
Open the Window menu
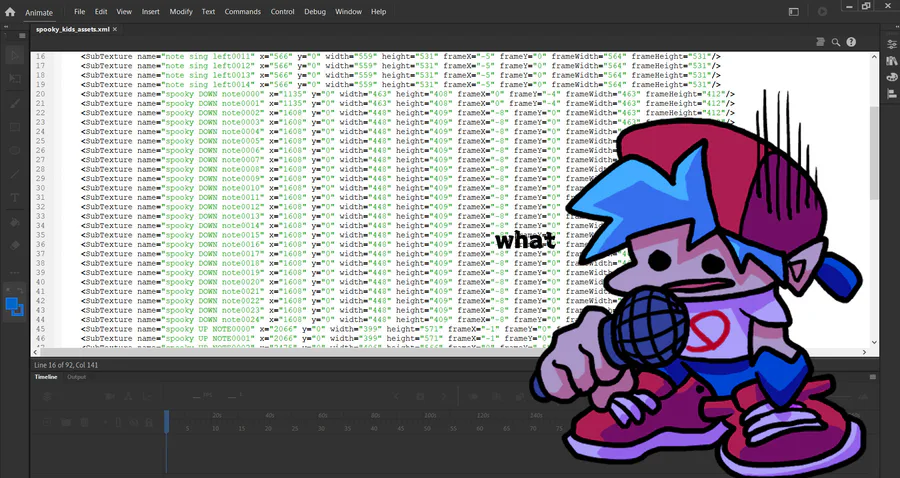click(x=348, y=11)
